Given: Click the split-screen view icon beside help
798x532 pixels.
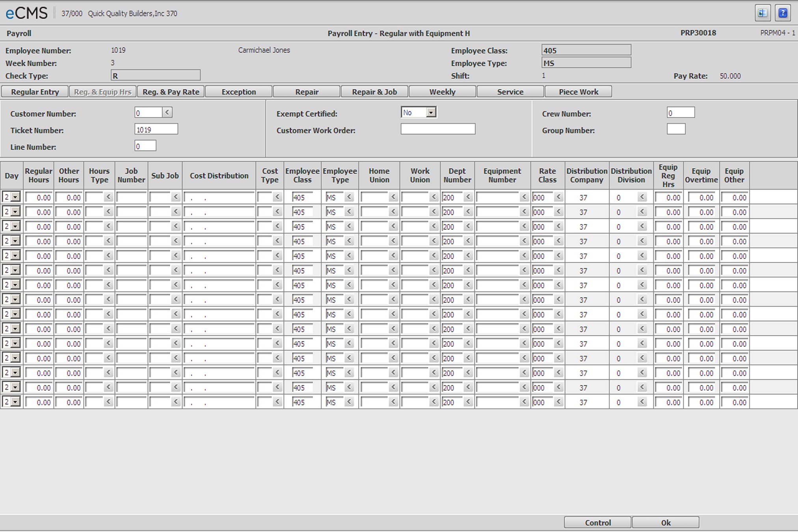Looking at the screenshot, I should point(763,13).
